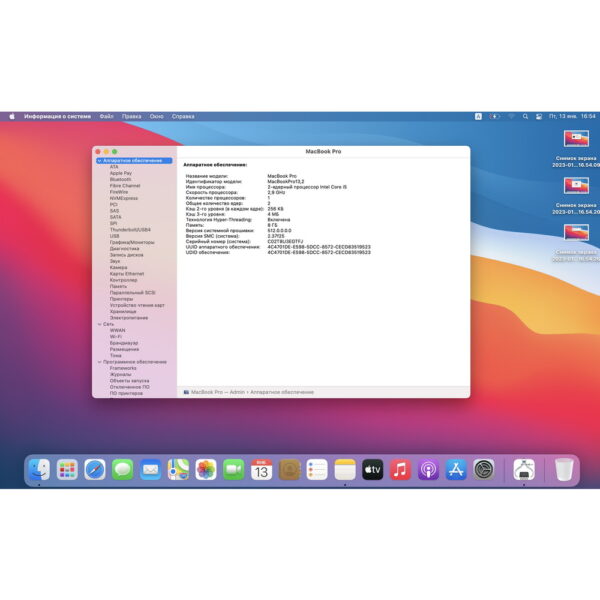The width and height of the screenshot is (600, 600).
Task: Open Launchpad in the Dock
Action: [67, 470]
